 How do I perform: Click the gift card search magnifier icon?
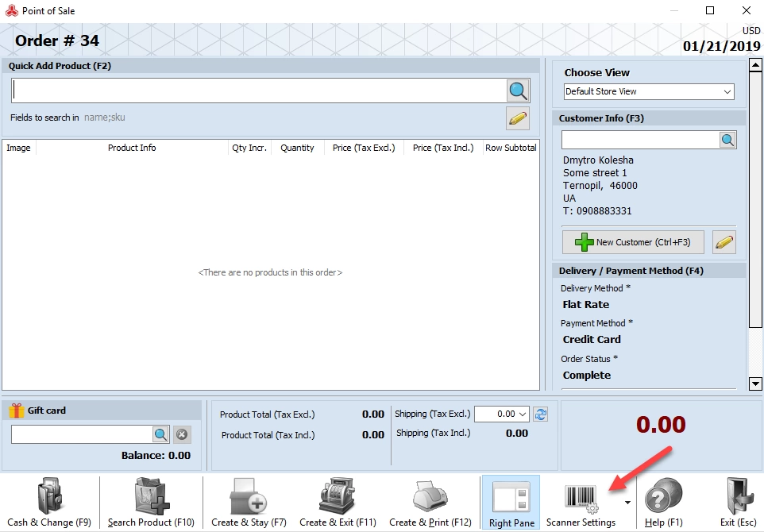click(x=160, y=434)
